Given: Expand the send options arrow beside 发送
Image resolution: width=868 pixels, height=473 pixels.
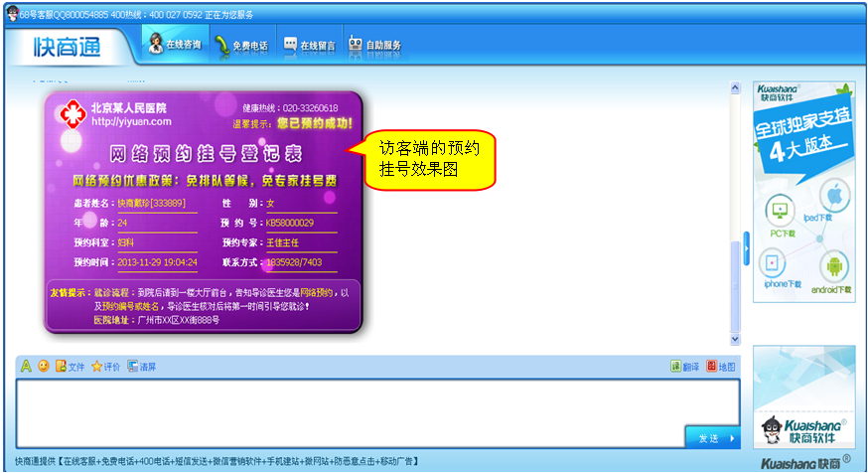Looking at the screenshot, I should tap(733, 438).
